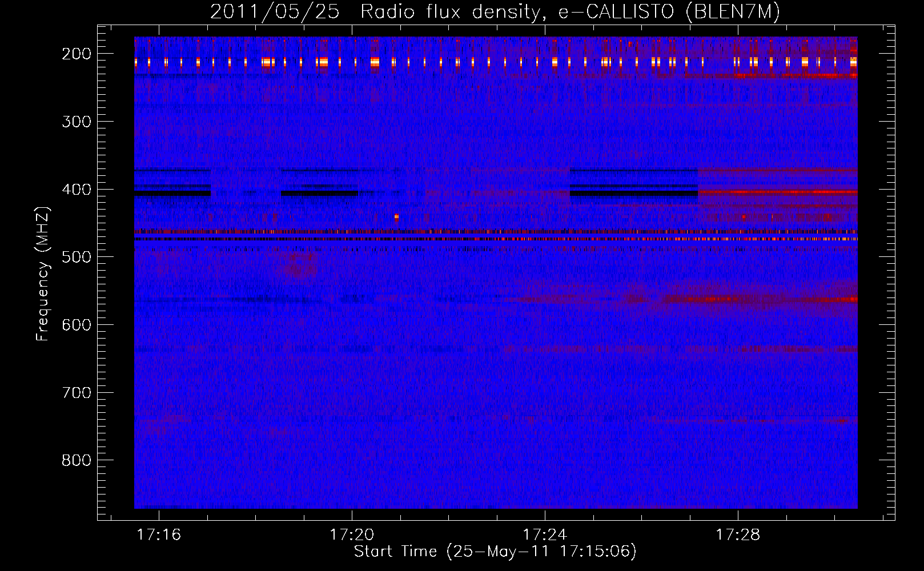The height and width of the screenshot is (571, 924).
Task: Click the 300 frequency tick label
Action: 77,122
